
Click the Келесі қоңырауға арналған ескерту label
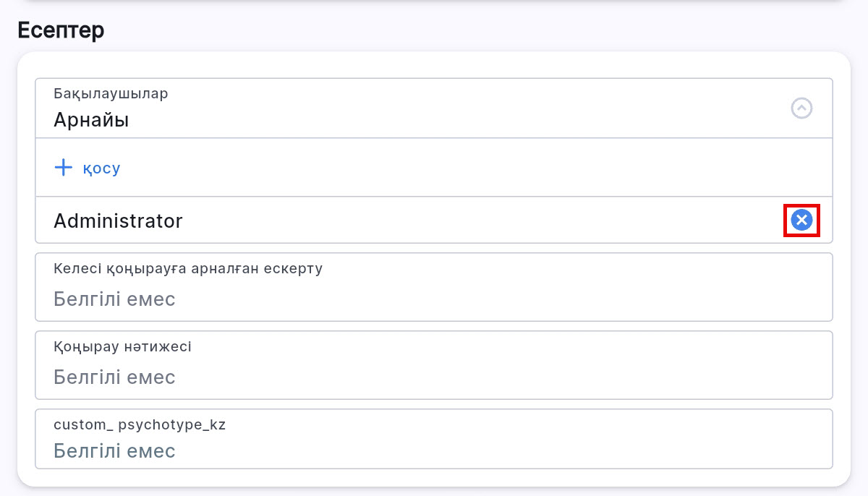188,268
